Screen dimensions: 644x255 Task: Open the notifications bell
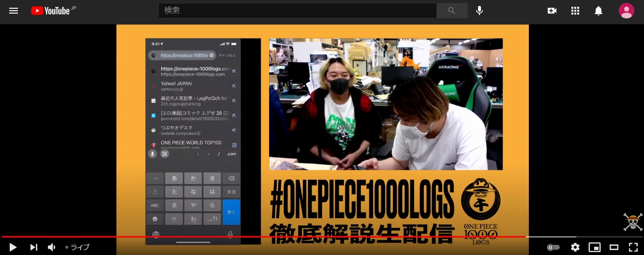coord(599,11)
